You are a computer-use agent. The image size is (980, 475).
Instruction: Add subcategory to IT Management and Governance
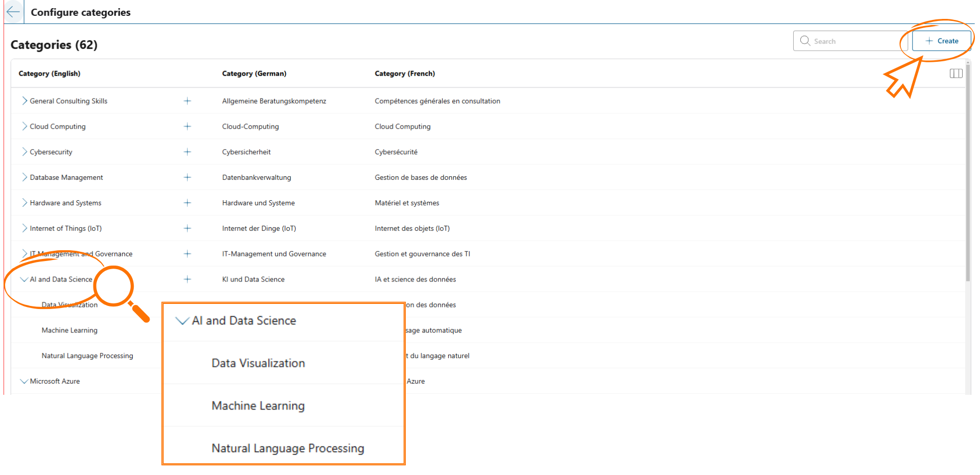click(x=187, y=254)
